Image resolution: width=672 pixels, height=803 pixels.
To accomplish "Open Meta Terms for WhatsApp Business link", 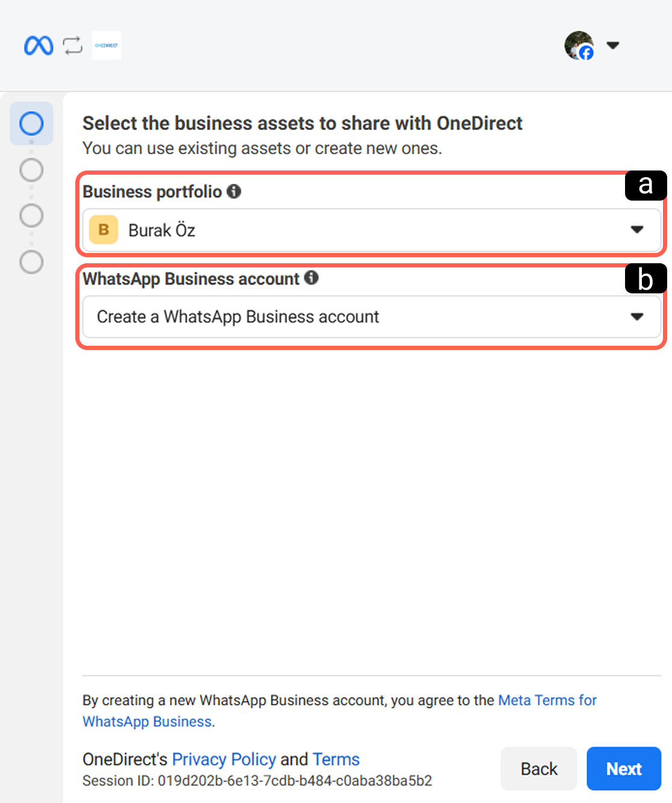I will click(340, 711).
